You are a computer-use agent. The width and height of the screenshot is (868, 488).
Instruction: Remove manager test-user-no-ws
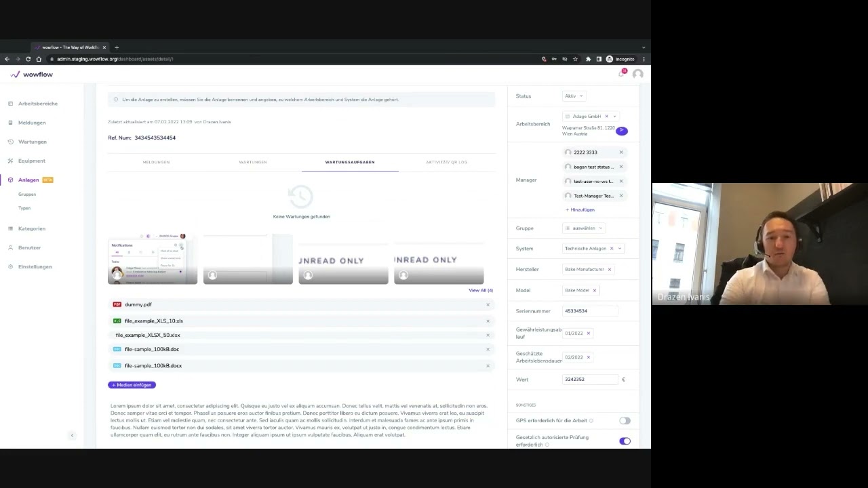click(x=620, y=181)
